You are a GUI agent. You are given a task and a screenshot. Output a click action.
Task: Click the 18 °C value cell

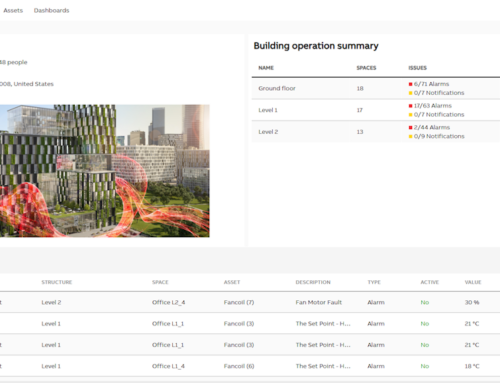[472, 366]
